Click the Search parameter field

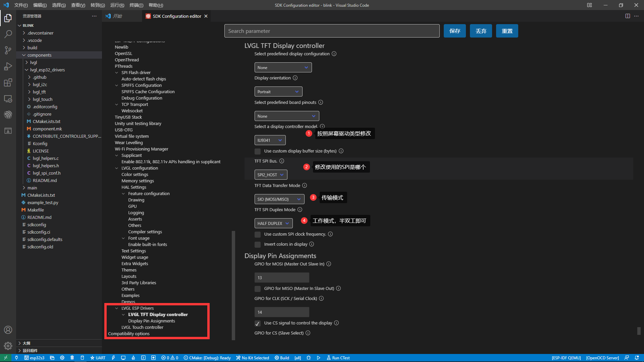point(332,31)
